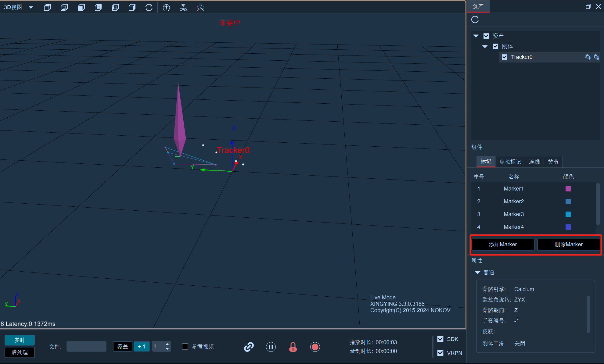Switch to the 虚拟标记 tab
Screen dimensions: 604x364
coord(510,162)
